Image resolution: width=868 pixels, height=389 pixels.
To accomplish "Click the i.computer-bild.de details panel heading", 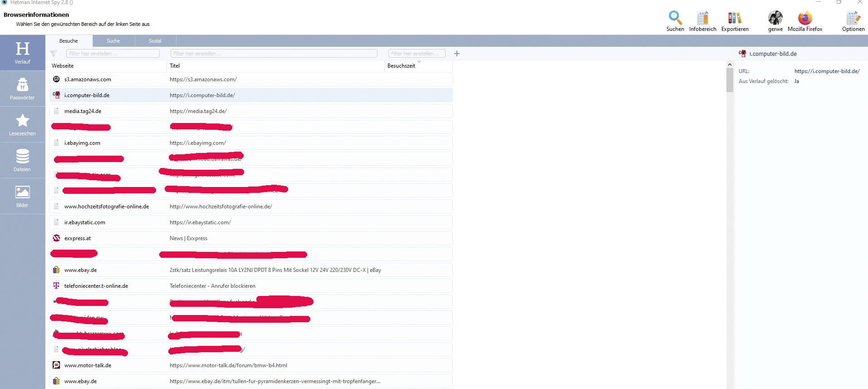I will (773, 54).
